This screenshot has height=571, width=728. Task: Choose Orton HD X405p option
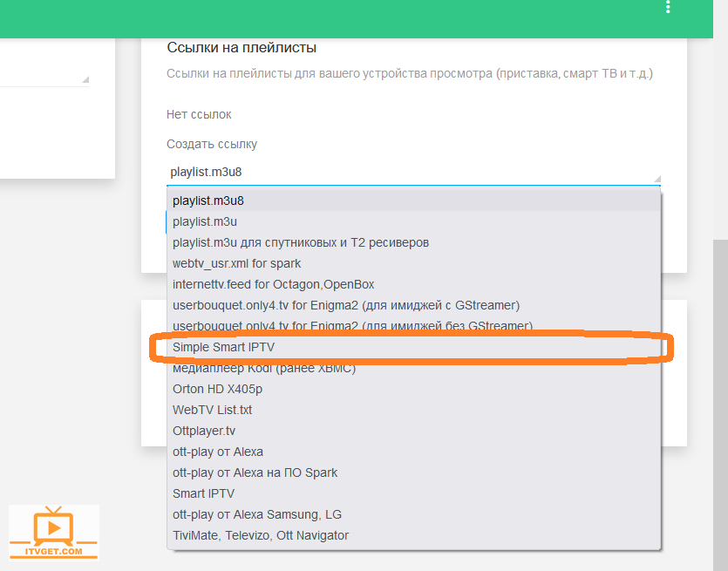point(413,389)
